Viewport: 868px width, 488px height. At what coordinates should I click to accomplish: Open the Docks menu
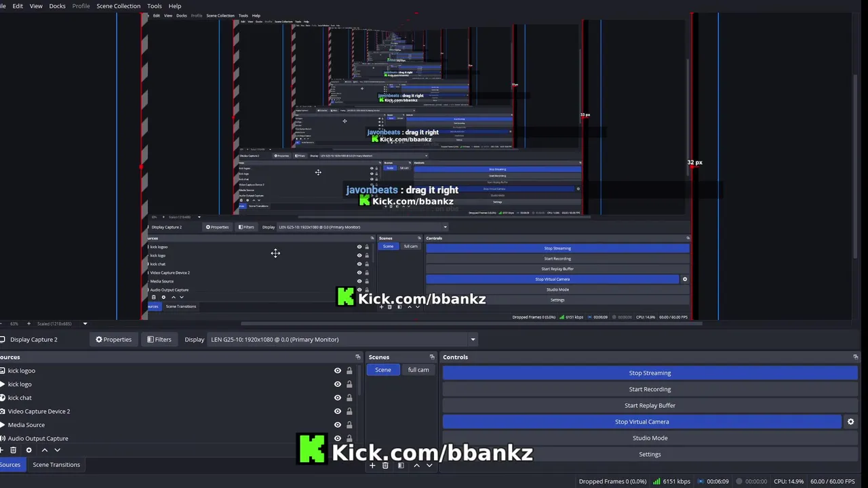58,6
